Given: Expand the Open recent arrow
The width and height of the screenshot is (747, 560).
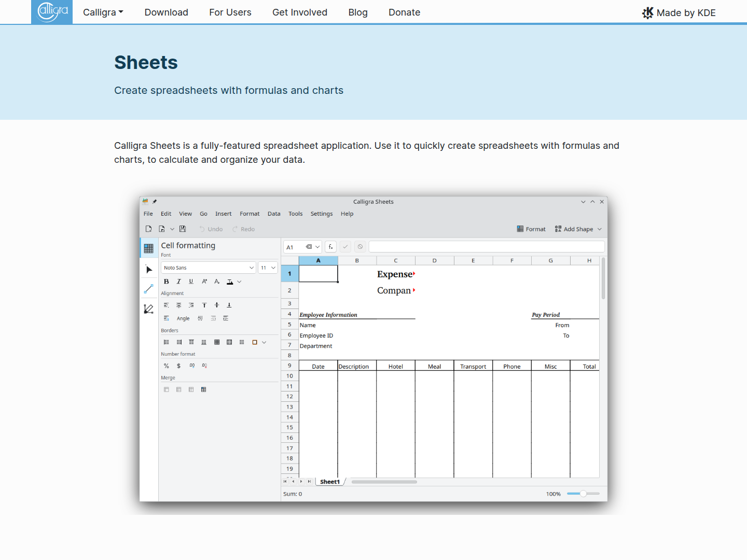Looking at the screenshot, I should [172, 229].
